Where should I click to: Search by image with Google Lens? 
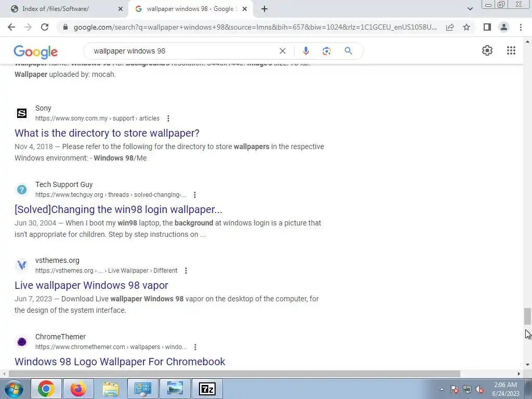click(326, 51)
